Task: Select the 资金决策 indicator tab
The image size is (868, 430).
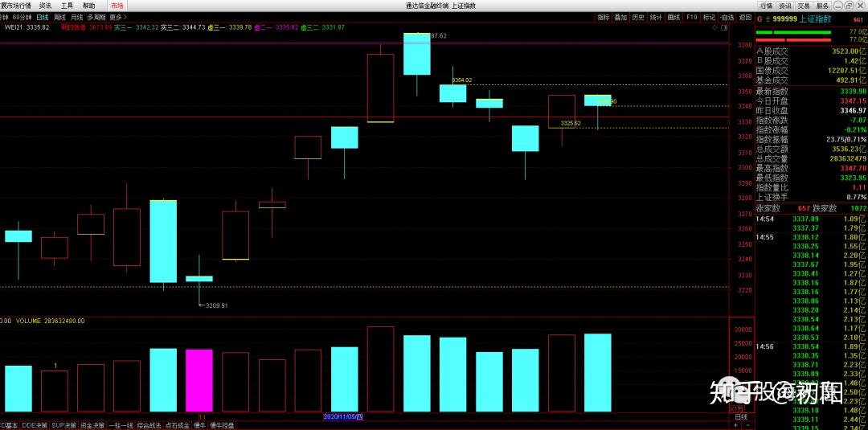Action: [92, 425]
